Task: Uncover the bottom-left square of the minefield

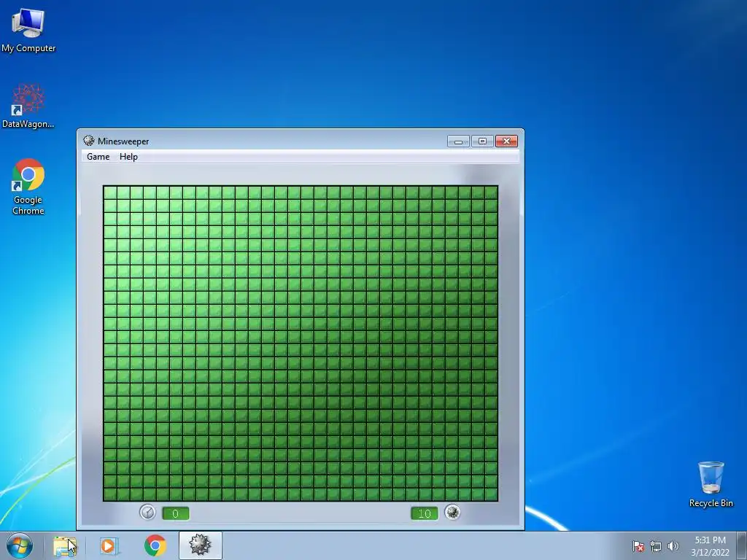Action: [111, 494]
